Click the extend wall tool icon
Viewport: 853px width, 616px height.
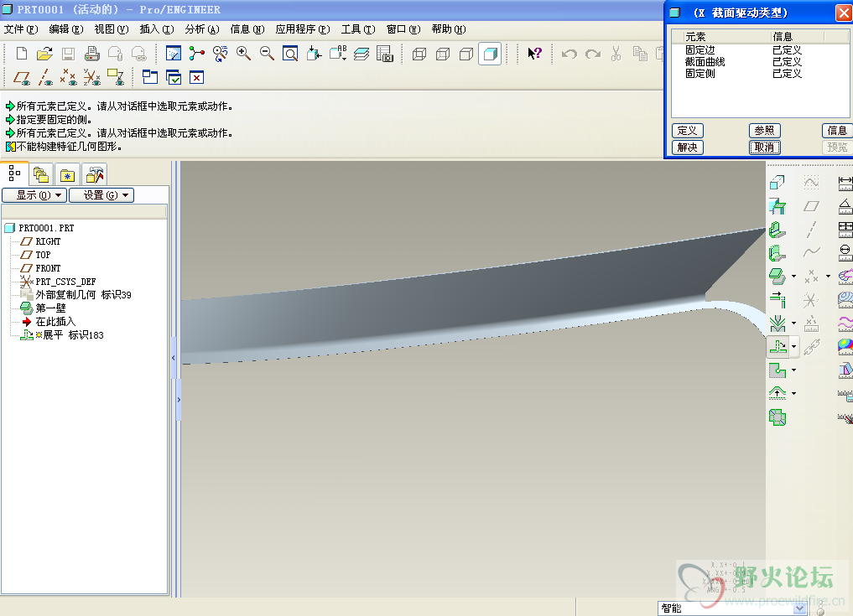click(x=778, y=299)
